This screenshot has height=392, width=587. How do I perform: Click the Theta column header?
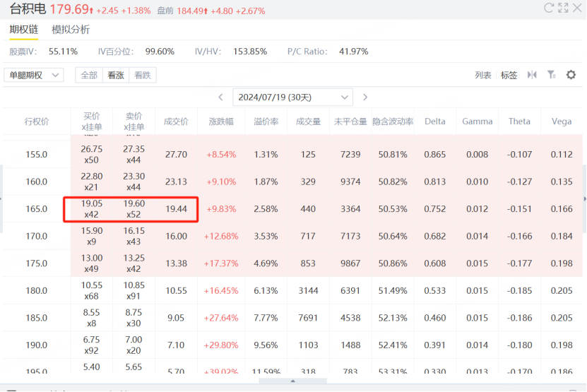pos(519,121)
